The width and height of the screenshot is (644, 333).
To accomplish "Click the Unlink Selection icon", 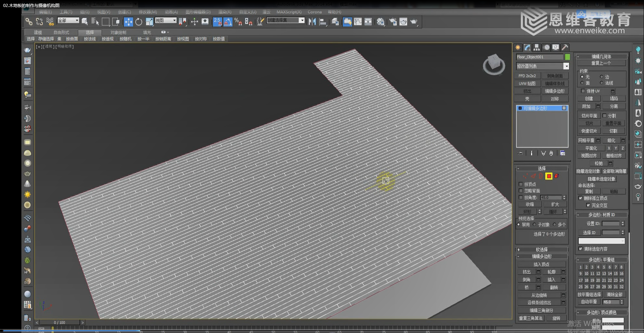I will (39, 22).
